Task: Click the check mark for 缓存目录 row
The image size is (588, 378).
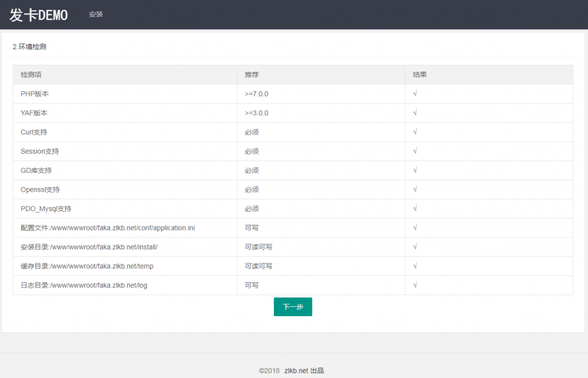Action: [415, 265]
